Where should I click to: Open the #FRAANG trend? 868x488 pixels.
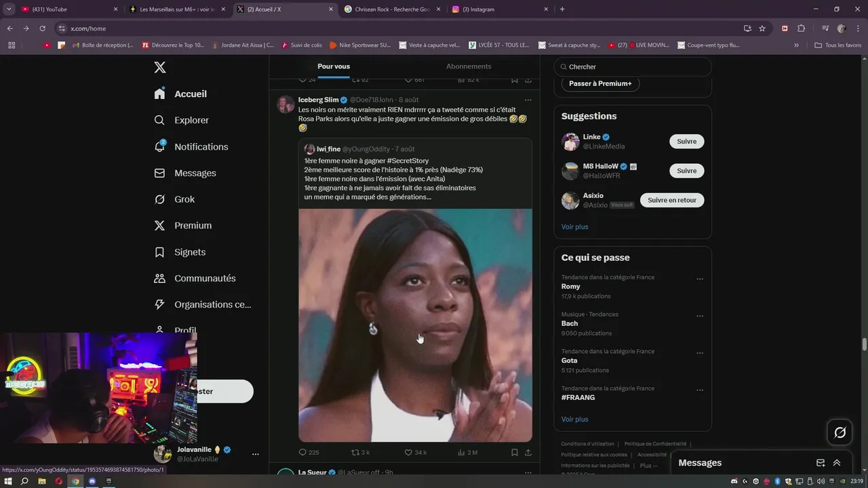[x=578, y=397]
